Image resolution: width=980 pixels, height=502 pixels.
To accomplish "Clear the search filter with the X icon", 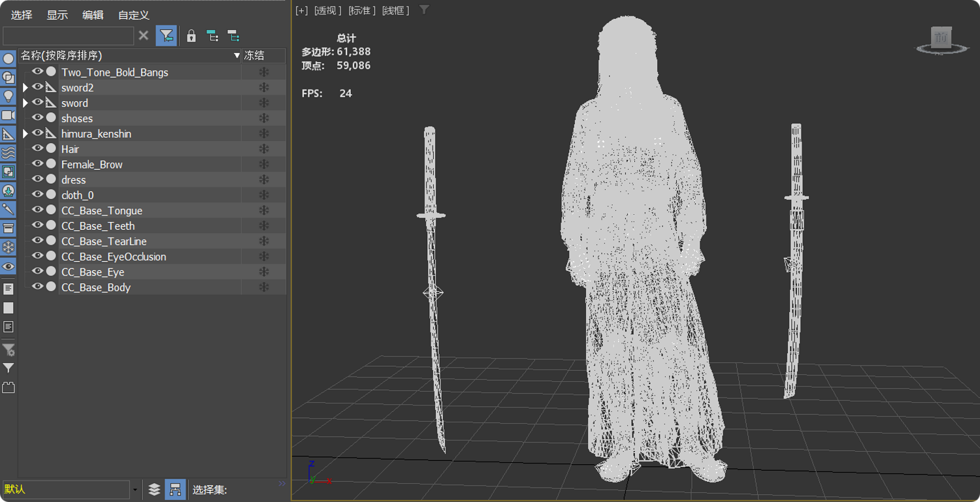I will (x=144, y=36).
